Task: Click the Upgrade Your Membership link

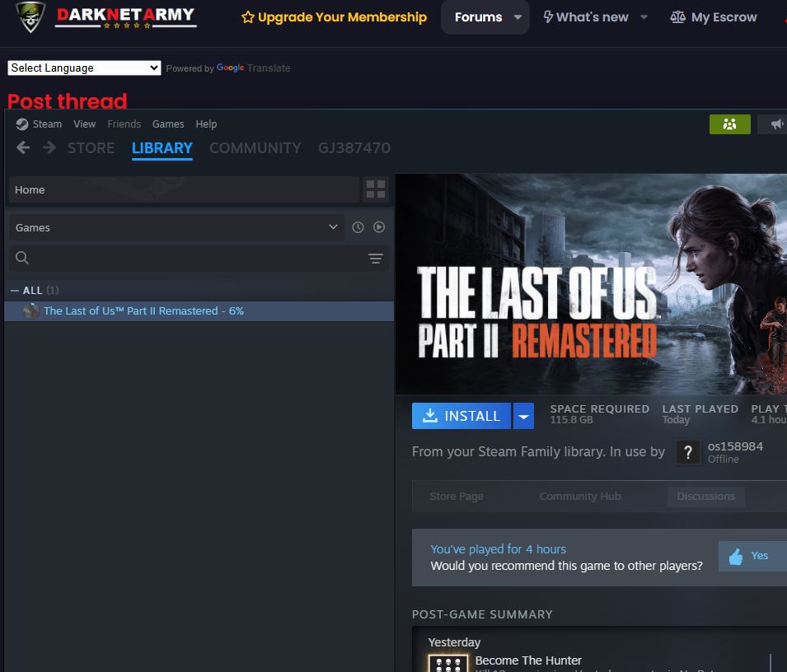Action: tap(342, 17)
